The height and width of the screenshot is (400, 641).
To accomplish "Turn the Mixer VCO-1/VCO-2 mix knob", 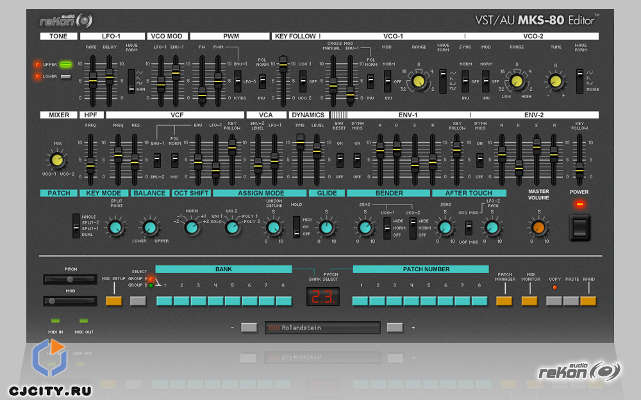I will pos(56,160).
